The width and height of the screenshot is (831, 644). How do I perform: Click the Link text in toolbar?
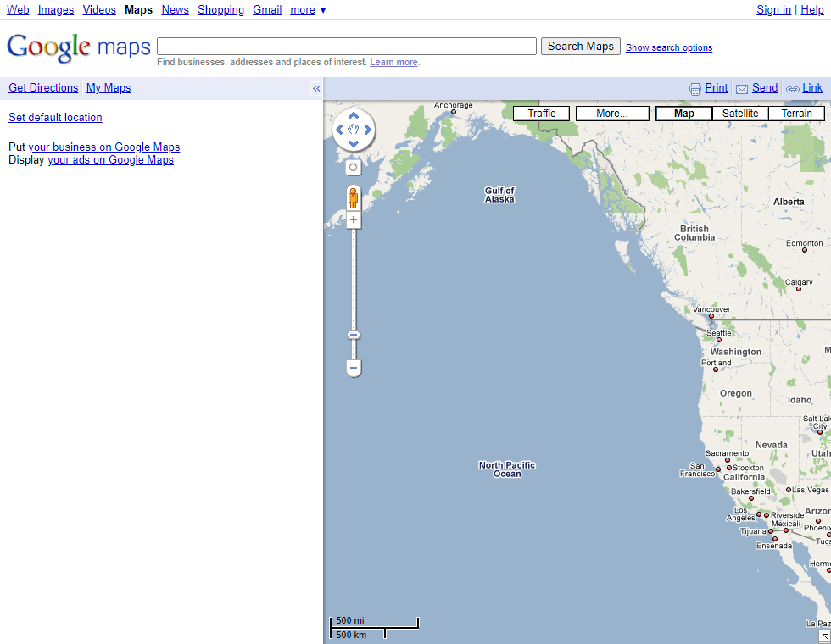pyautogui.click(x=812, y=88)
